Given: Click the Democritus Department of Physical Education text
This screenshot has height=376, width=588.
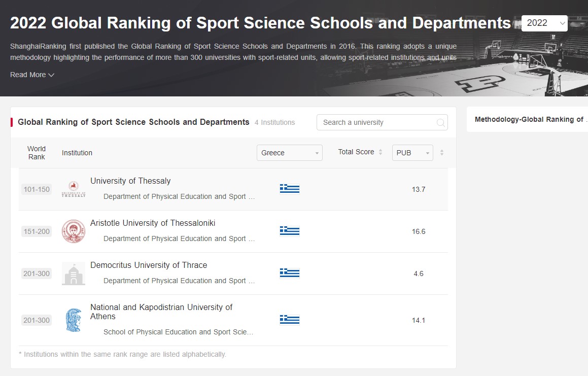Looking at the screenshot, I should [x=179, y=281].
